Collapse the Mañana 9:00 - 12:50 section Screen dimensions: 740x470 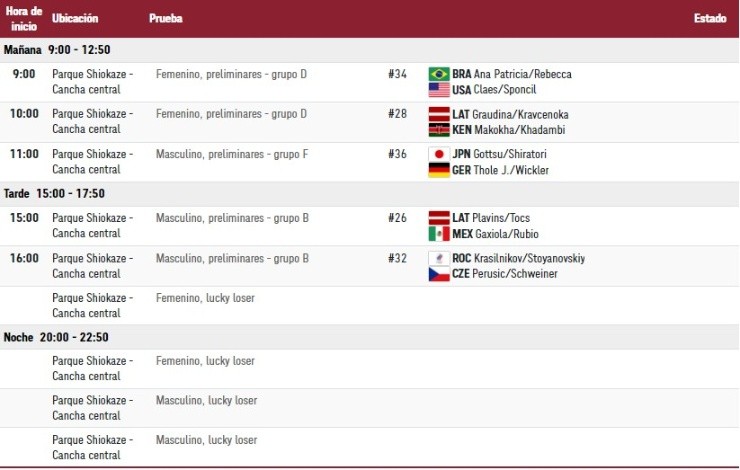tap(57, 50)
